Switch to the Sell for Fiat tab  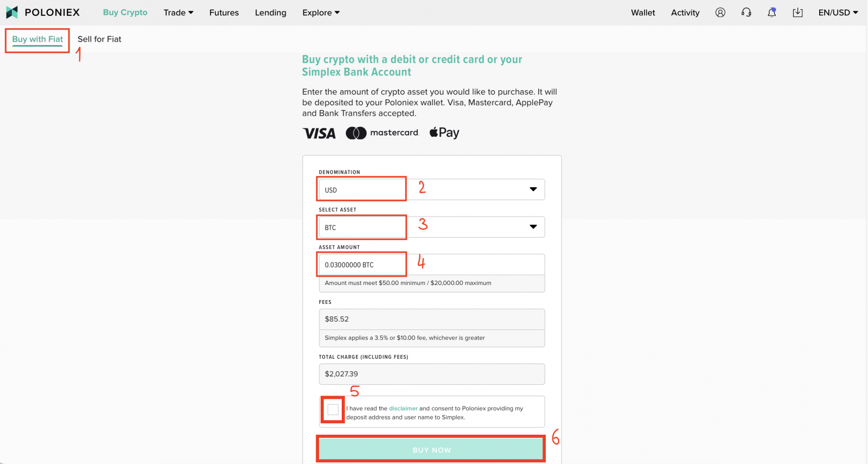(x=99, y=39)
